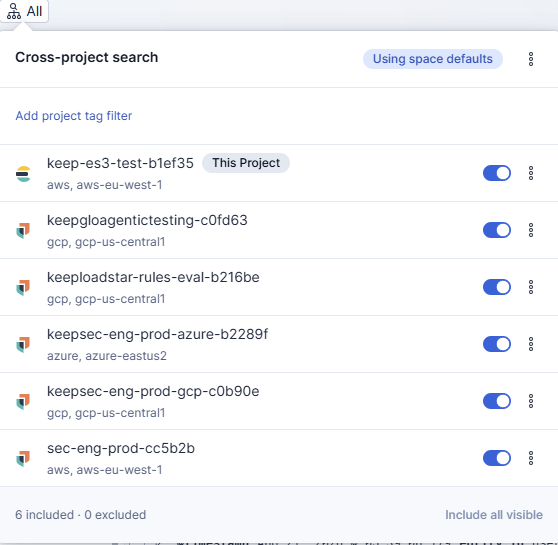Toggle the sec-eng-prod-cc5b2b project switch
The width and height of the screenshot is (558, 545).
tap(497, 458)
